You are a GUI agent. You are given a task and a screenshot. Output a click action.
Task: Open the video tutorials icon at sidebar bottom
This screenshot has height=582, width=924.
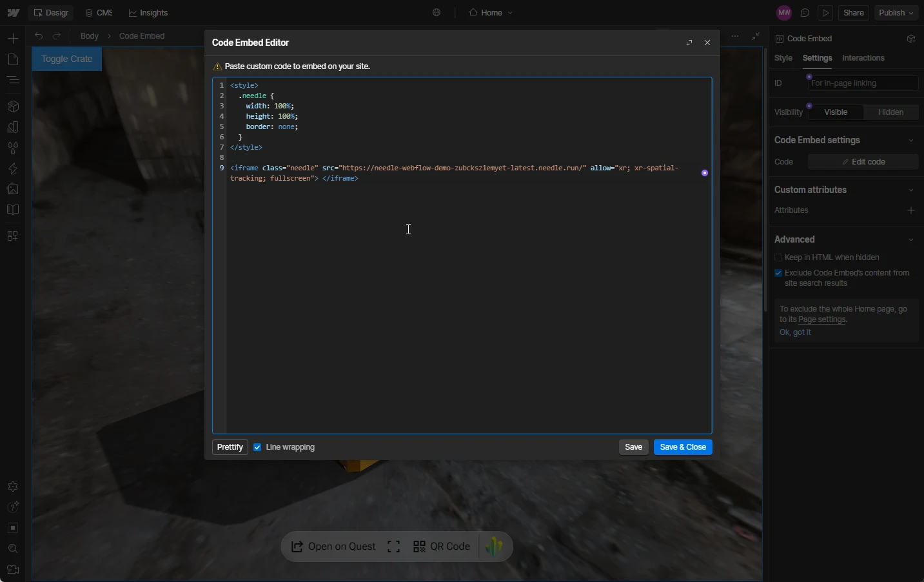pyautogui.click(x=13, y=570)
